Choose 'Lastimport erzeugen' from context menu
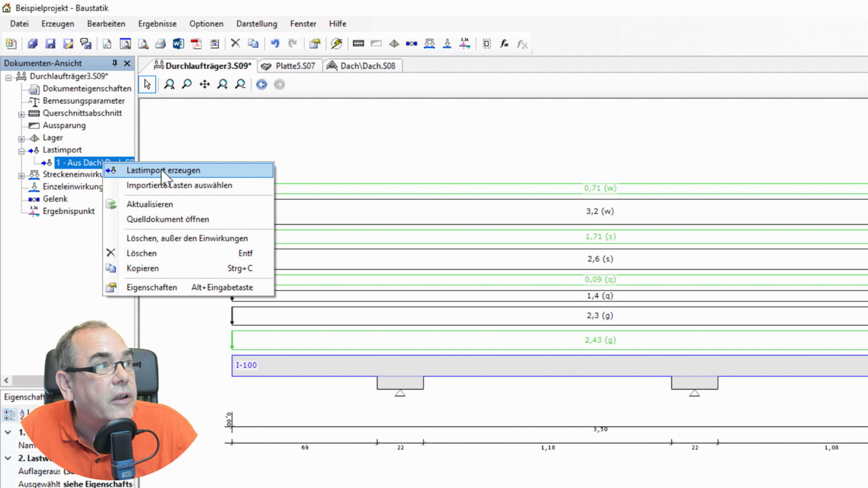868x488 pixels. pos(163,171)
